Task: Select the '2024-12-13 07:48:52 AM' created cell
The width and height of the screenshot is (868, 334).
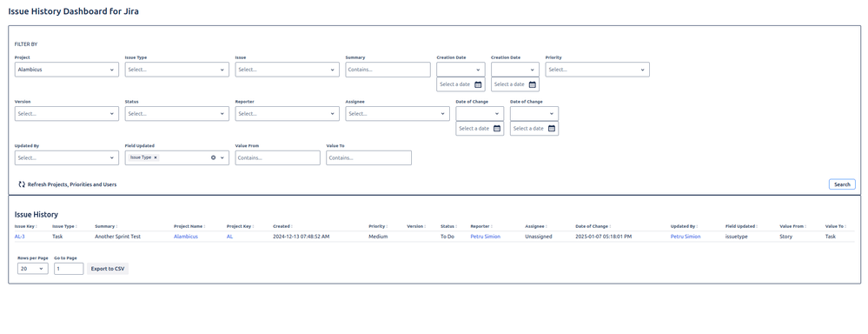Action: 301,237
